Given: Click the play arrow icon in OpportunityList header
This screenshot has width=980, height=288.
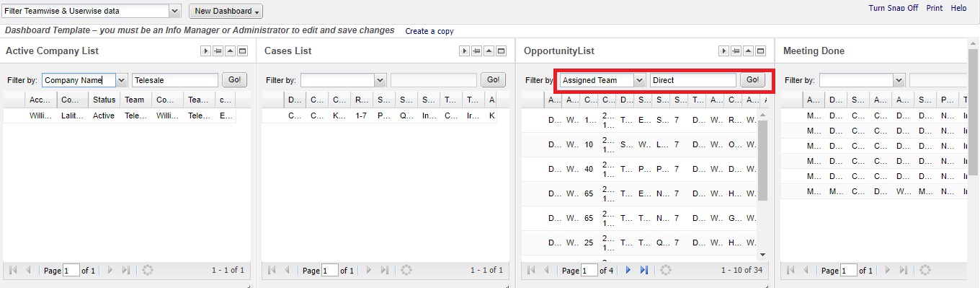Looking at the screenshot, I should pyautogui.click(x=724, y=51).
